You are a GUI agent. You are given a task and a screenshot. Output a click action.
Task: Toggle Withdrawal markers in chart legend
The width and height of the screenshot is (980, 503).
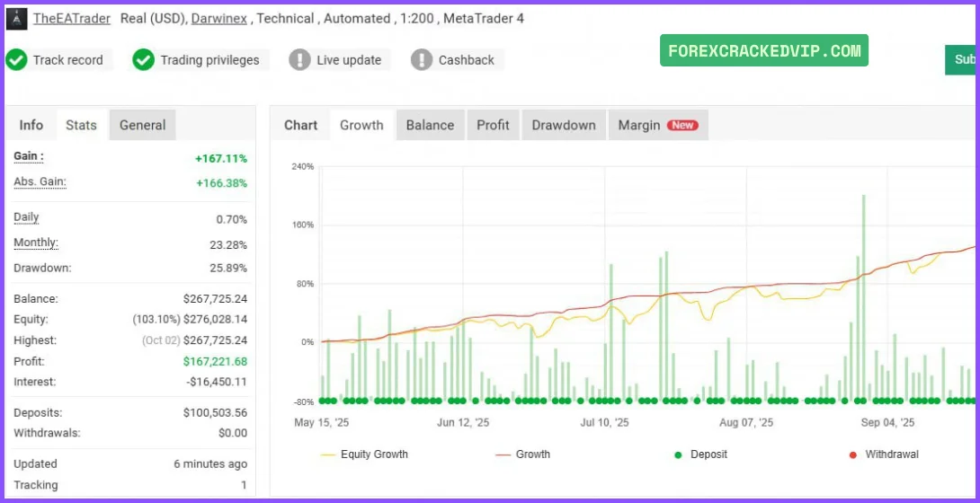[x=883, y=454]
